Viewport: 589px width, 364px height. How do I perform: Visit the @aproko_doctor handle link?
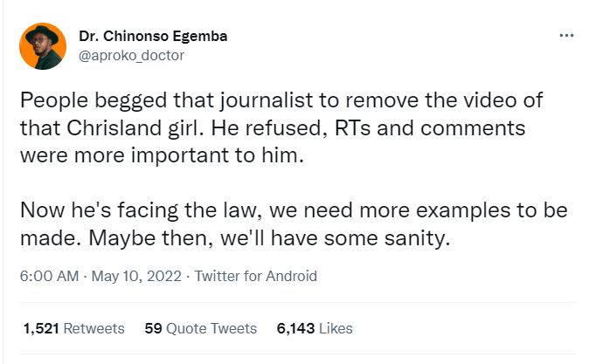[131, 55]
